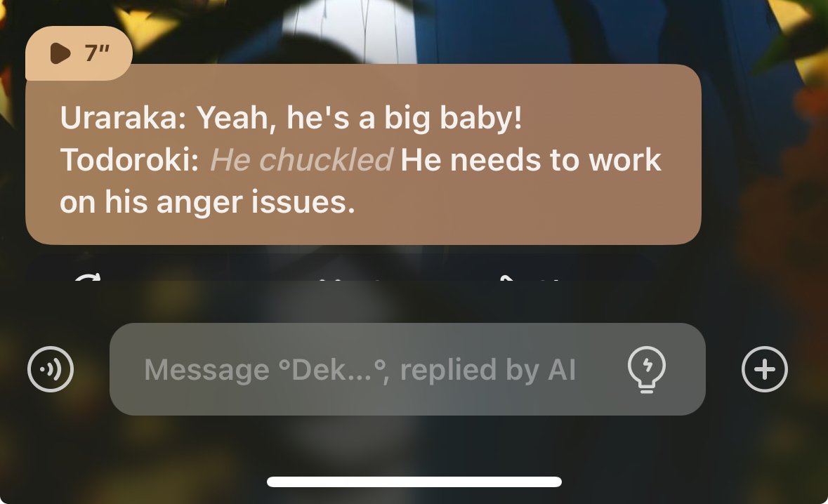Focus the Message °Dek...° input field

tap(407, 369)
